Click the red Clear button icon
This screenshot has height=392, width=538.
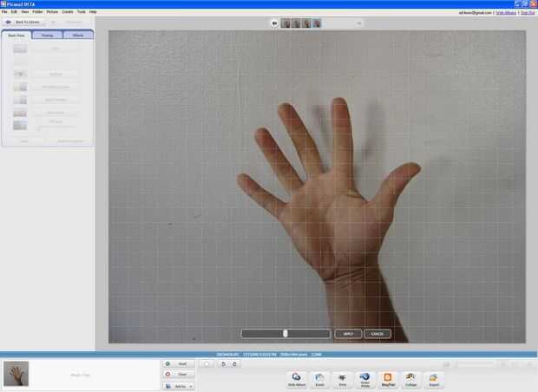click(167, 374)
